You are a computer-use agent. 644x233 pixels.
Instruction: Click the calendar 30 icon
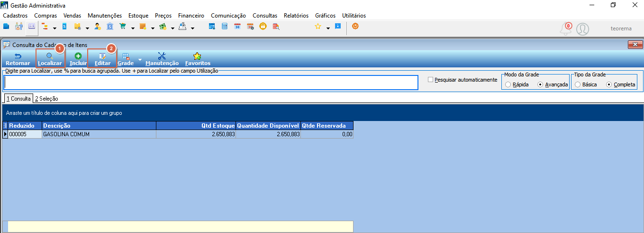pyautogui.click(x=237, y=27)
